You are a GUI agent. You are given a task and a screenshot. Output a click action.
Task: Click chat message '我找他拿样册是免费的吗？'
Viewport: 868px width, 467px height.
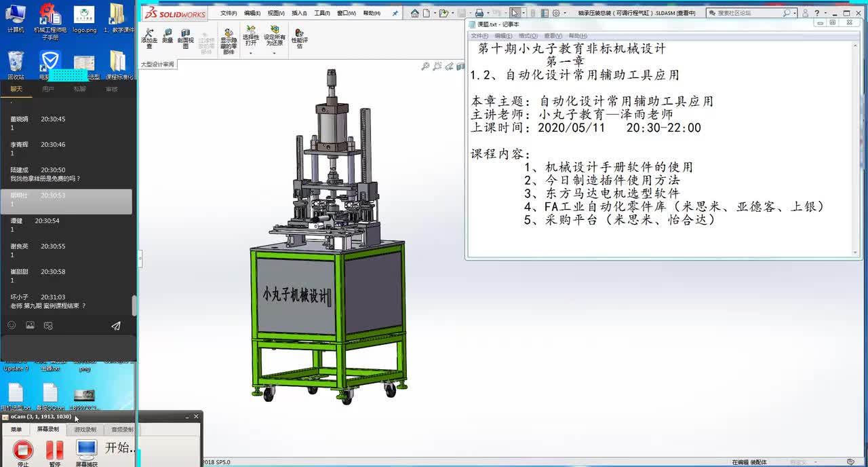pyautogui.click(x=45, y=179)
